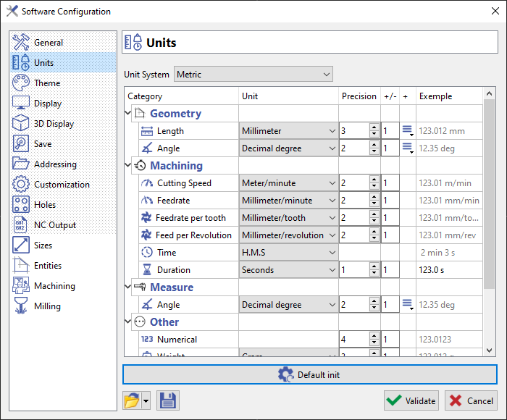
Task: Click the Validate button
Action: (x=411, y=400)
